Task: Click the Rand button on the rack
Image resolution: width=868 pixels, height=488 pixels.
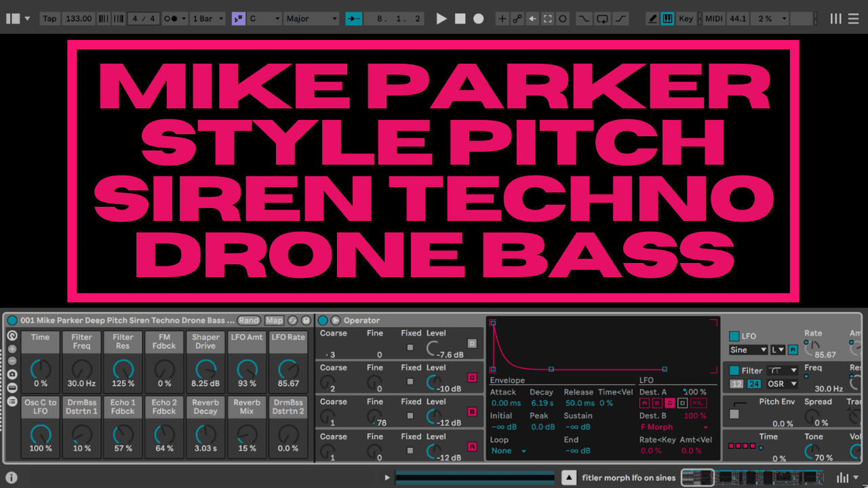Action: pyautogui.click(x=248, y=321)
